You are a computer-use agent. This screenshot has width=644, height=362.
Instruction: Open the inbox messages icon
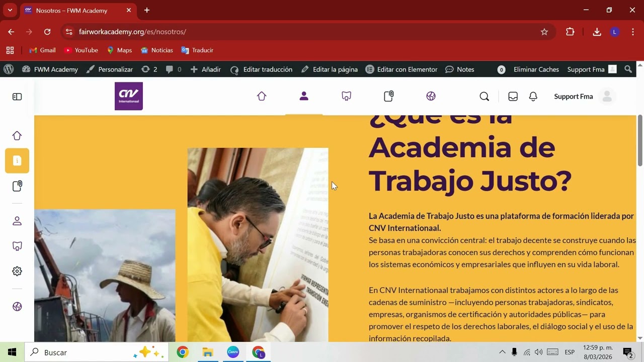click(x=513, y=97)
